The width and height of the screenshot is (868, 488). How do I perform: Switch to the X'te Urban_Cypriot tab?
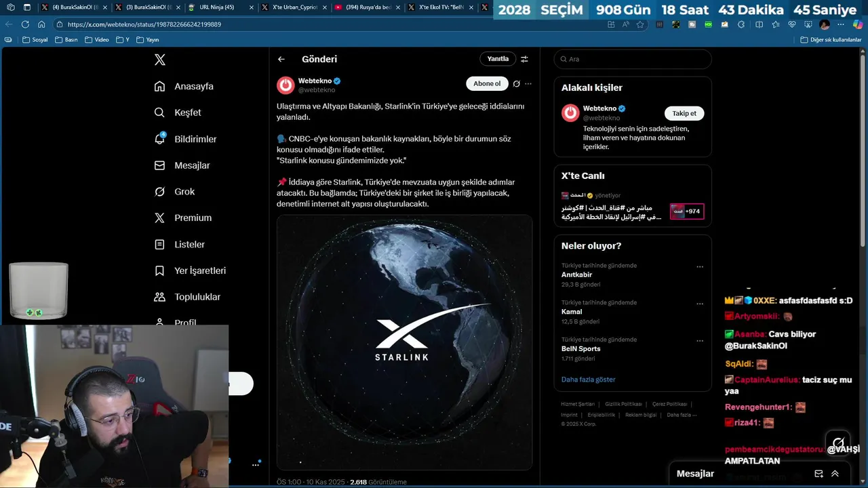pyautogui.click(x=294, y=7)
